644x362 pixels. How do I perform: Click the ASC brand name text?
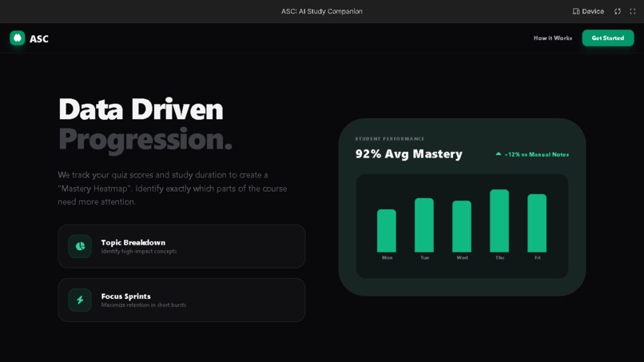[39, 38]
